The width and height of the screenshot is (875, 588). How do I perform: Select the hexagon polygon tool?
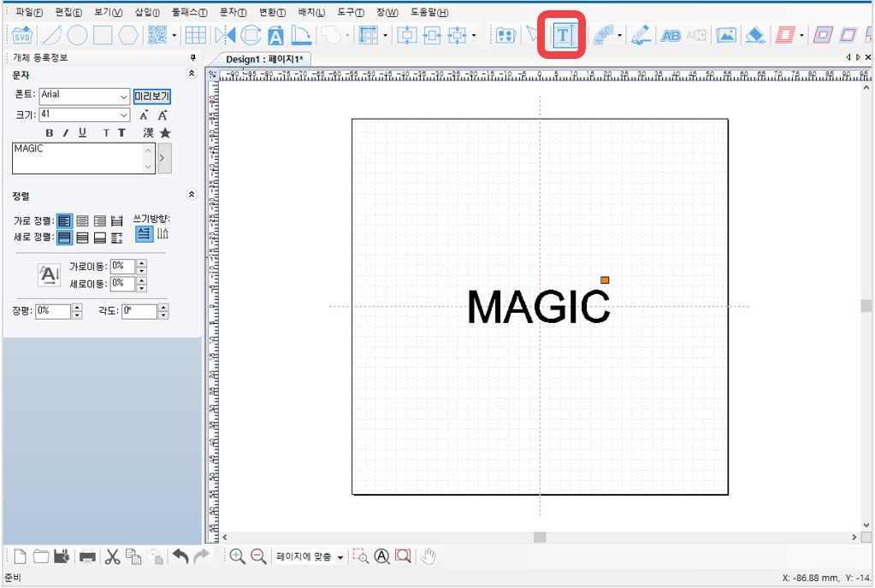(127, 35)
